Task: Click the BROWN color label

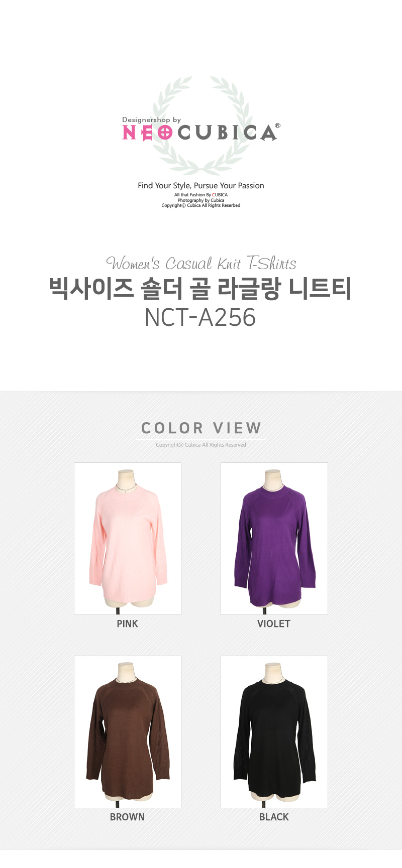Action: click(x=127, y=817)
